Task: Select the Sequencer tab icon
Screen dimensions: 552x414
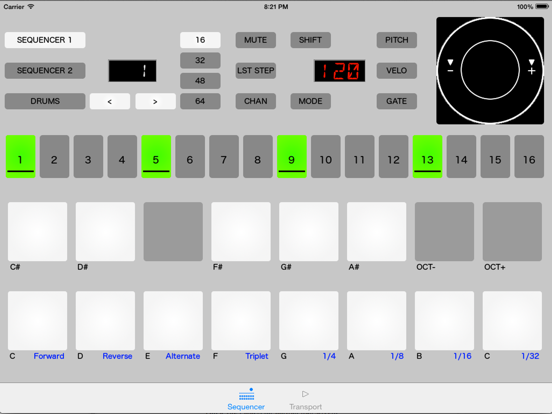Action: 246,395
